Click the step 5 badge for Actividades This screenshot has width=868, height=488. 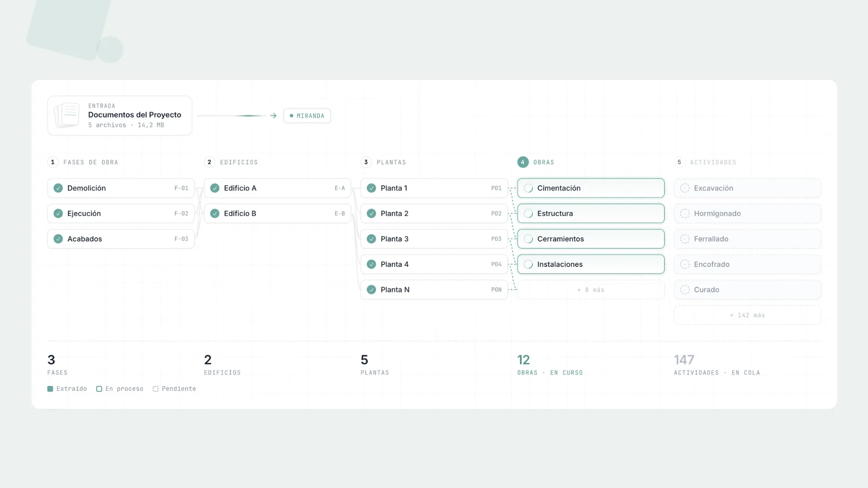click(x=679, y=162)
